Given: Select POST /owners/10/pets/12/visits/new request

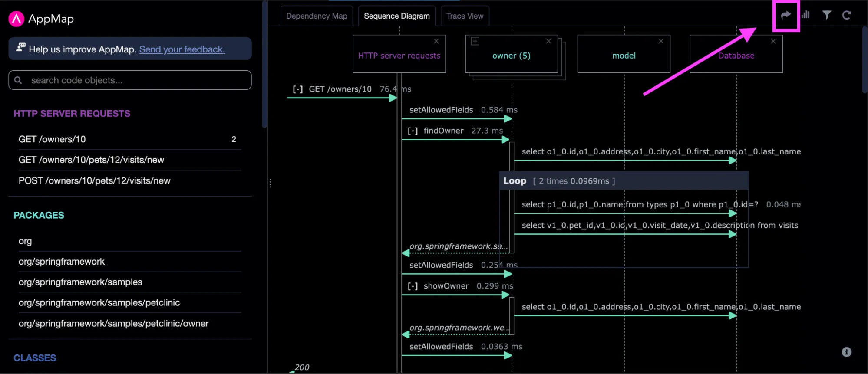Looking at the screenshot, I should (x=129, y=181).
